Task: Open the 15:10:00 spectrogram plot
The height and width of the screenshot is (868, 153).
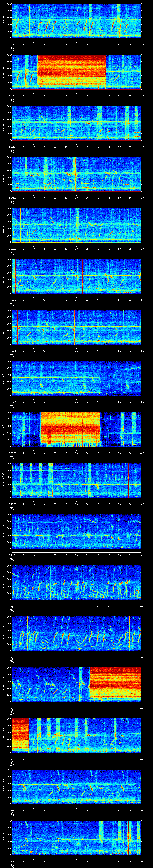Action: pos(77,481)
